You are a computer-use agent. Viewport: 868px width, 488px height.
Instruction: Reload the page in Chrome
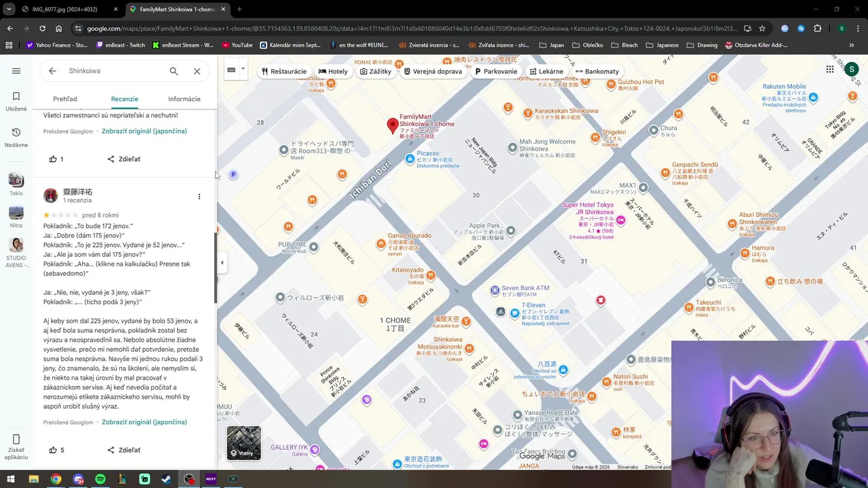click(42, 28)
